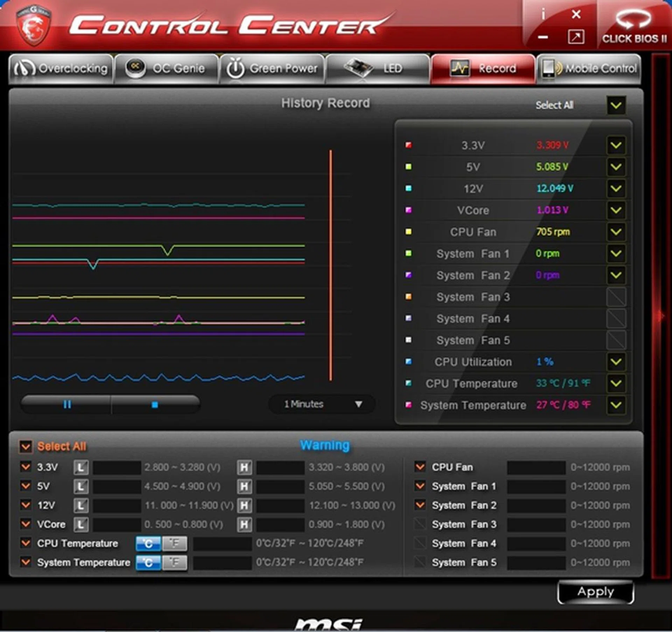Screen dimensions: 672x632
Task: Switch CPU Temperature unit to °F
Action: coord(174,543)
